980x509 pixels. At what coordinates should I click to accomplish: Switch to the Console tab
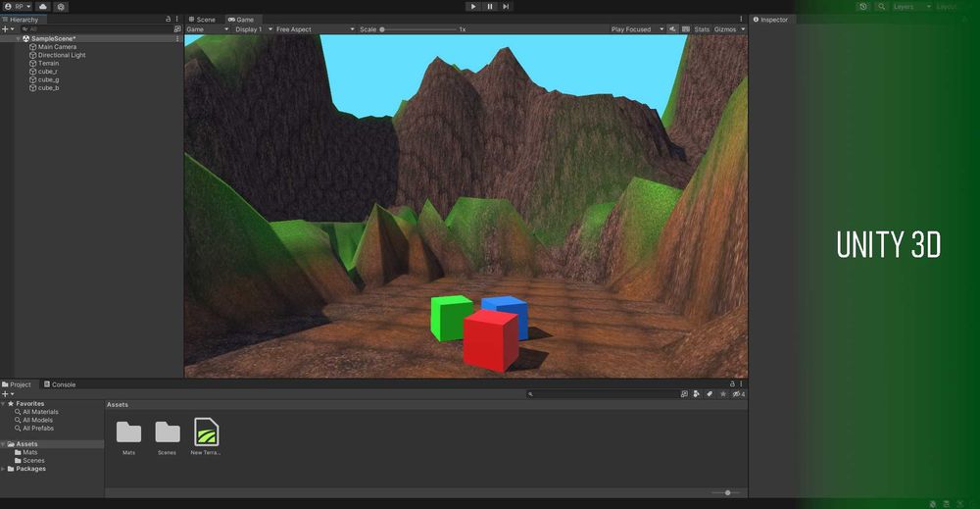point(60,384)
